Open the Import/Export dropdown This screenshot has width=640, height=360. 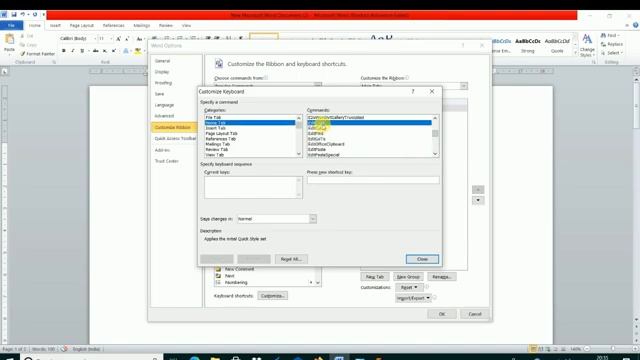(413, 298)
